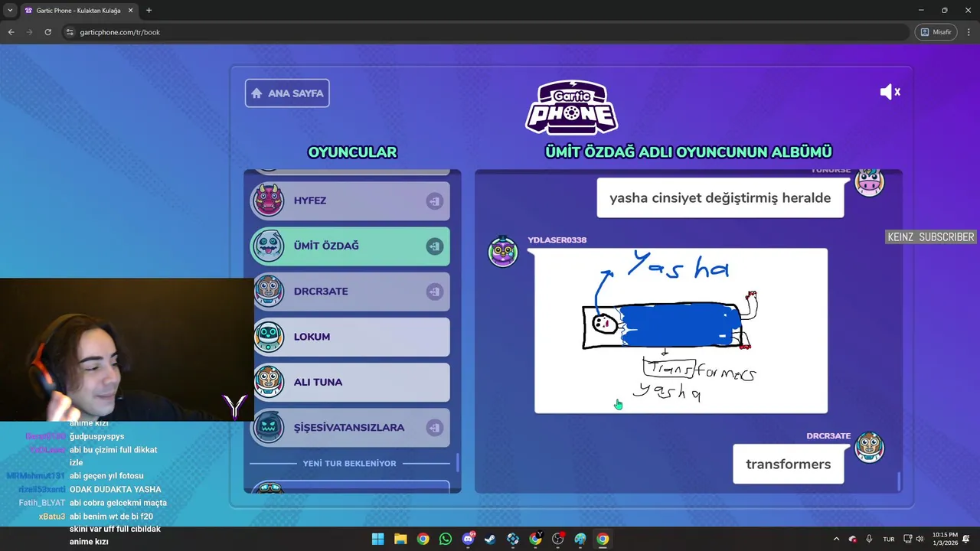Viewport: 980px width, 551px height.
Task: Click 'yasha cinsiyet değiştirmiş heralde' bubble
Action: 720,197
